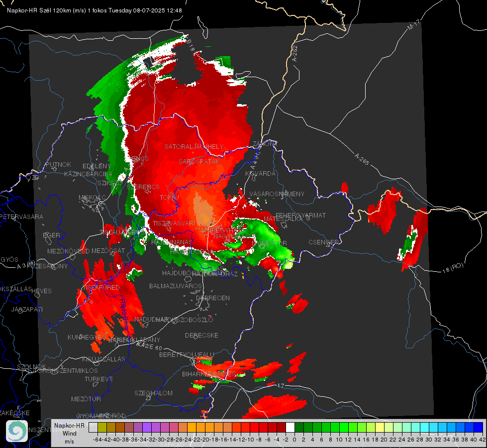Click the KUNHEGYES city label
Screen dimensions: 487x448
pos(87,337)
